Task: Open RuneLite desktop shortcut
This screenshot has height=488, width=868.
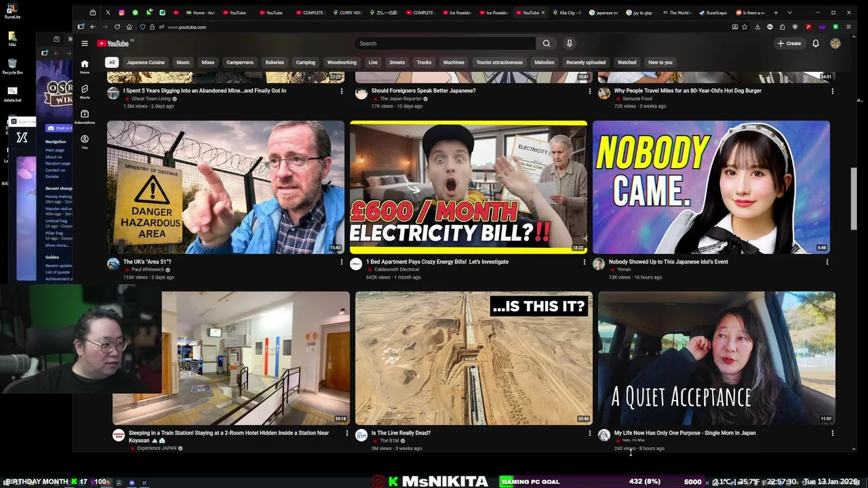Action: tap(12, 9)
